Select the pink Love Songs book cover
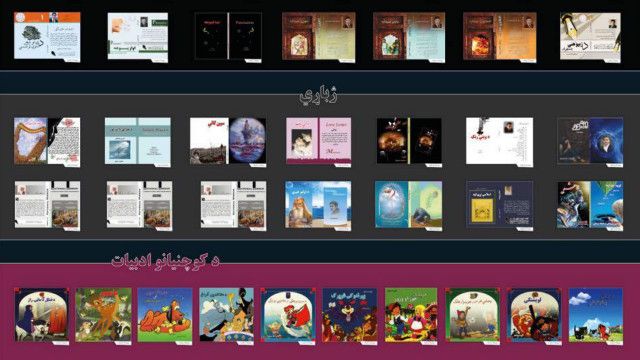The width and height of the screenshot is (640, 360). (x=318, y=142)
